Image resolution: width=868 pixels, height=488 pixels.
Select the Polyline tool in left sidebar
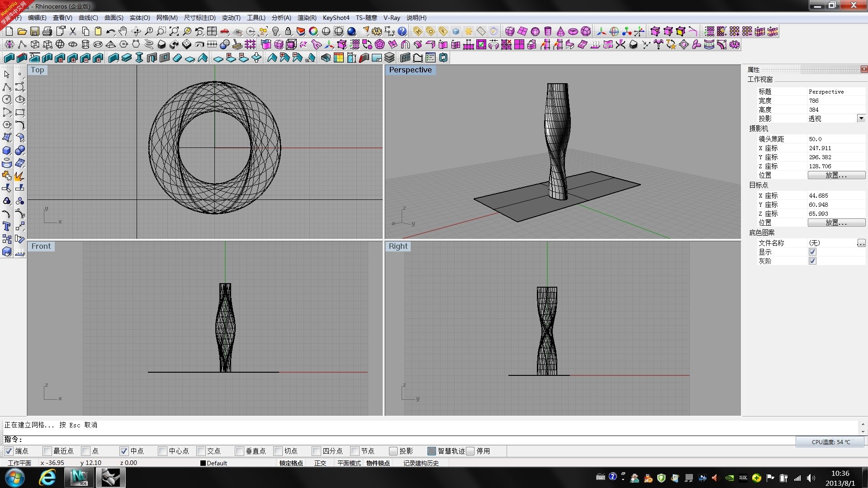(7, 87)
